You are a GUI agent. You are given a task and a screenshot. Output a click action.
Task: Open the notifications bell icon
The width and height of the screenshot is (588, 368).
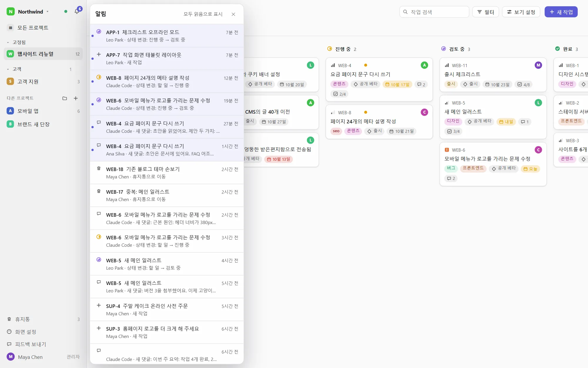pos(77,11)
